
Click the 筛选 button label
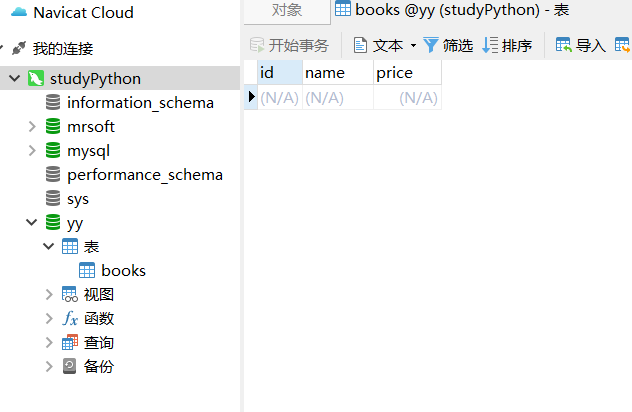point(458,45)
